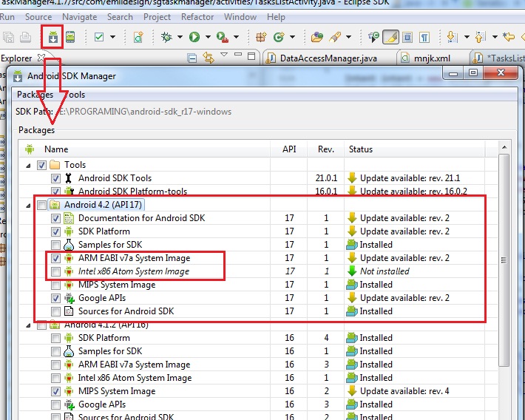Click the packages list scrollbar thumb

[x=504, y=260]
